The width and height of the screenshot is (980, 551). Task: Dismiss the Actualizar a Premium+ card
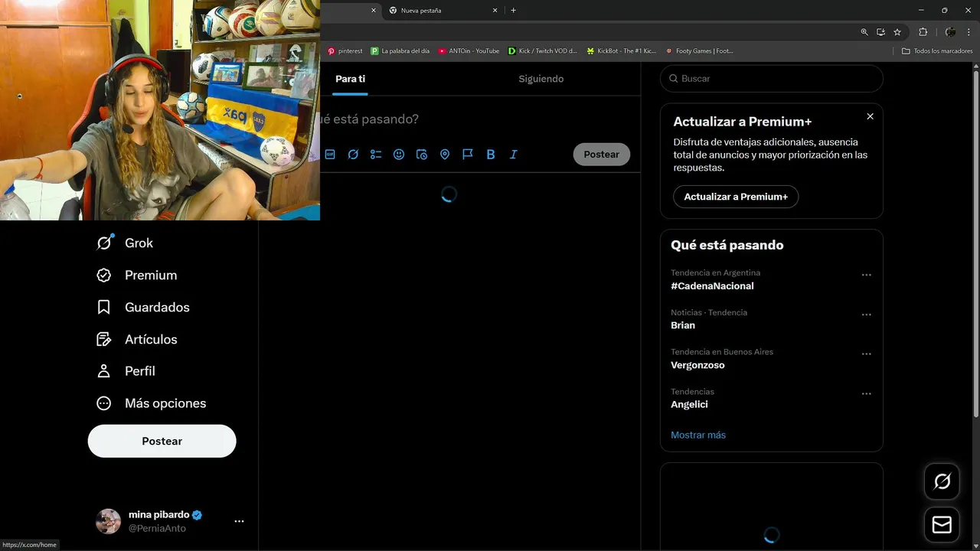[x=870, y=116]
